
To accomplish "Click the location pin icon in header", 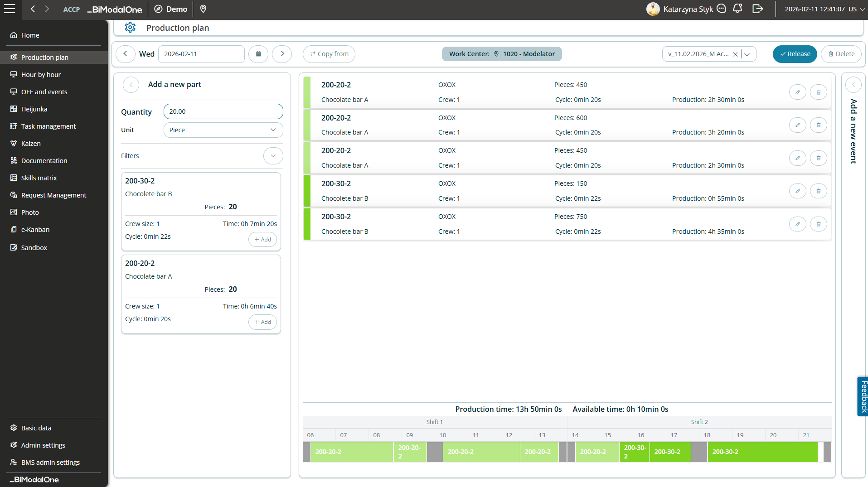I will [203, 9].
